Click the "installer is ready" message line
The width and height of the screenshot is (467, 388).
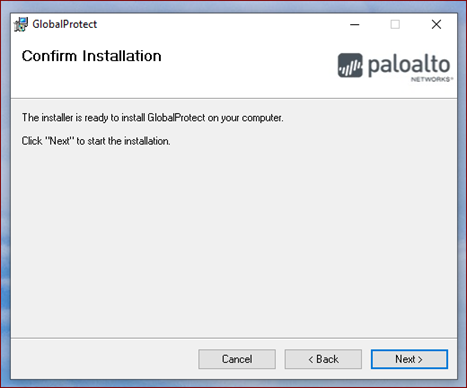point(153,118)
